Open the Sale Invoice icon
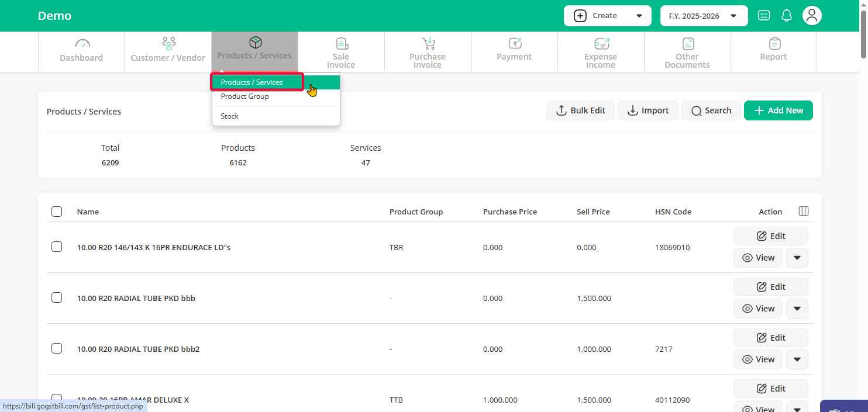868x412 pixels. click(x=342, y=44)
